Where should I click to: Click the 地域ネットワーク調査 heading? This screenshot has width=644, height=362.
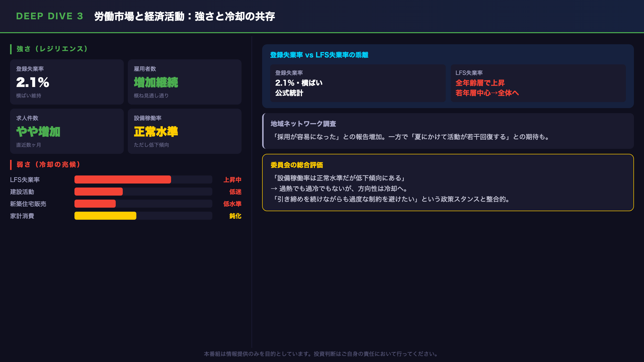click(303, 124)
